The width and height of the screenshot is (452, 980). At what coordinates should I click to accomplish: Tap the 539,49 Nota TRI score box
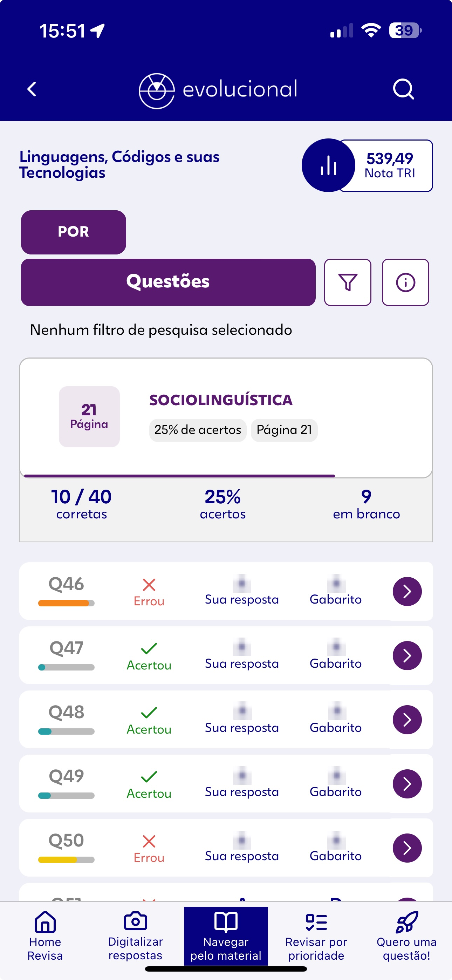pyautogui.click(x=389, y=165)
